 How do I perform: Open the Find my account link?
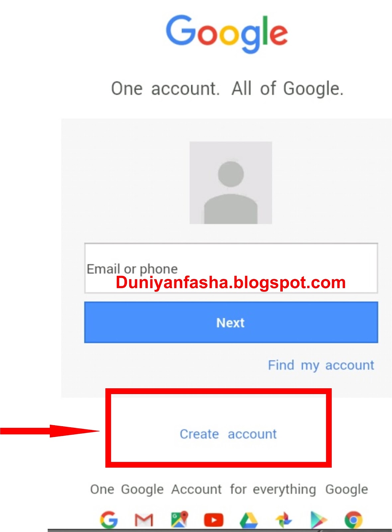click(321, 365)
